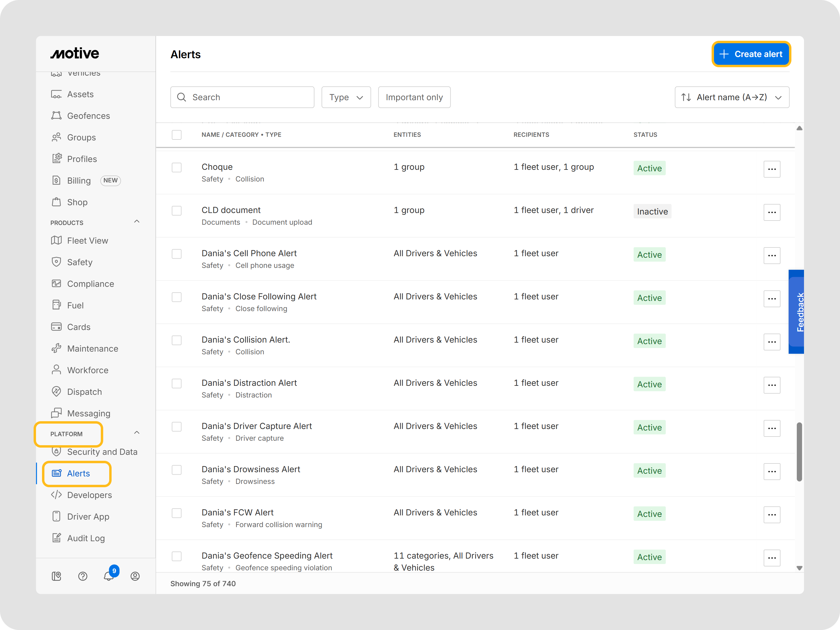Viewport: 840px width, 630px height.
Task: Open the Alert name (A→Z) sort dropdown
Action: coord(731,97)
